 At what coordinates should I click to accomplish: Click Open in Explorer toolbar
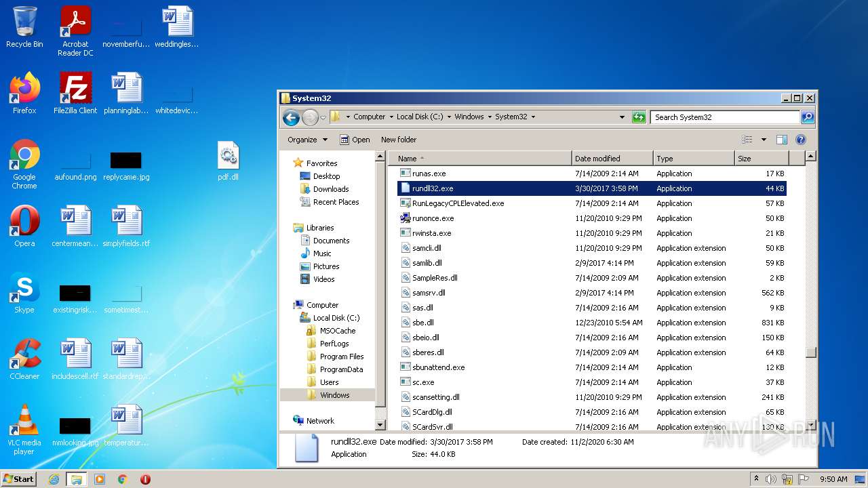click(x=355, y=140)
